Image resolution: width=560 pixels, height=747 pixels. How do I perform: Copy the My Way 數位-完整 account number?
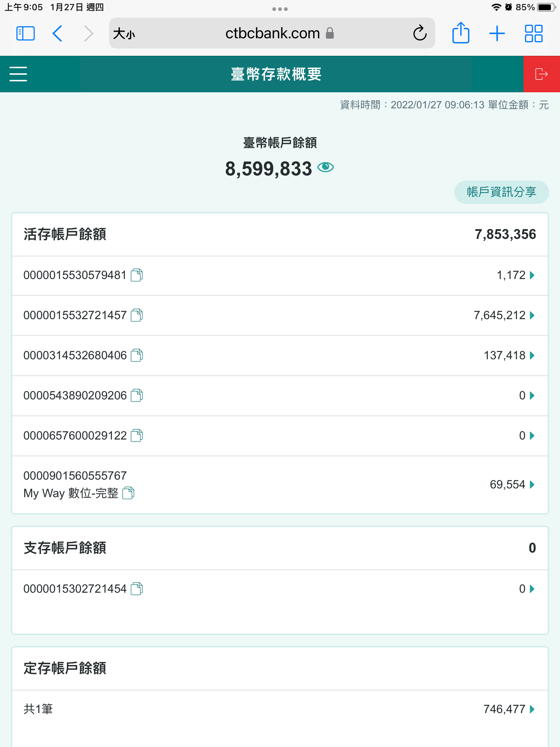128,493
